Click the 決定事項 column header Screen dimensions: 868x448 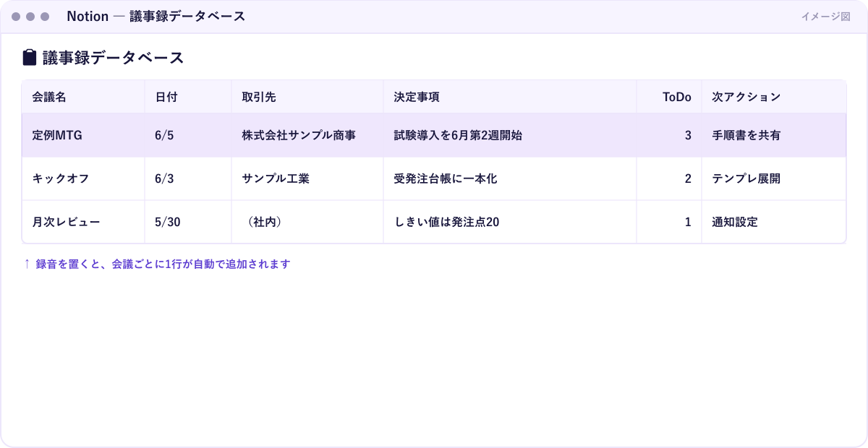click(510, 97)
